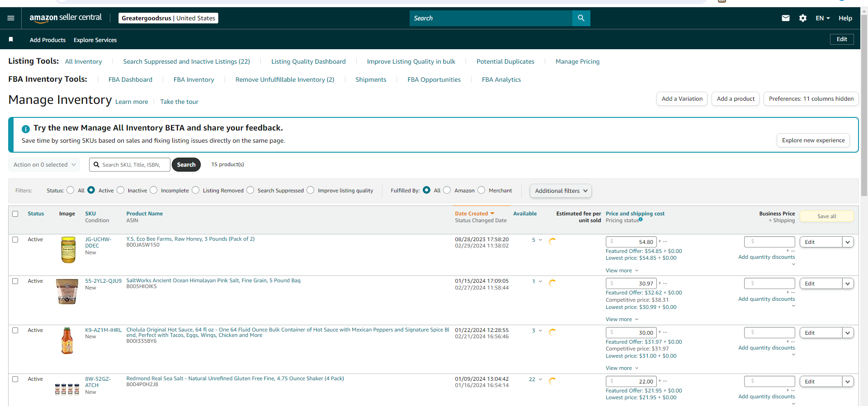The image size is (868, 406).
Task: Click the Add a product button
Action: coord(736,99)
